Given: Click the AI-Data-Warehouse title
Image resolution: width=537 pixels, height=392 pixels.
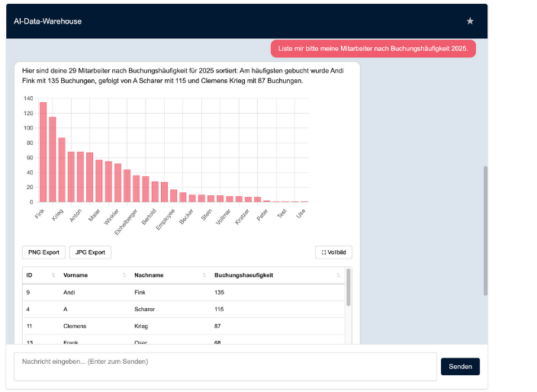Looking at the screenshot, I should tap(47, 21).
